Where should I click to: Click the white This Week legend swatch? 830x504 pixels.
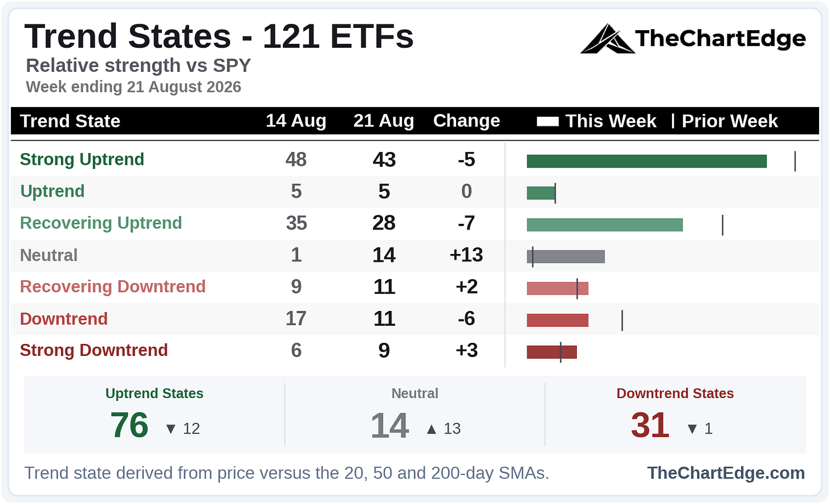(x=547, y=121)
